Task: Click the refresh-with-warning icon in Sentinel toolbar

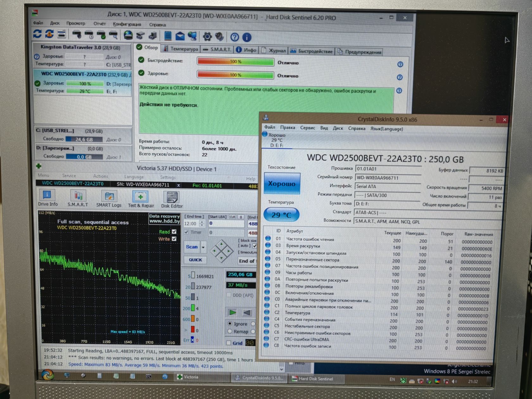Action: (x=49, y=34)
